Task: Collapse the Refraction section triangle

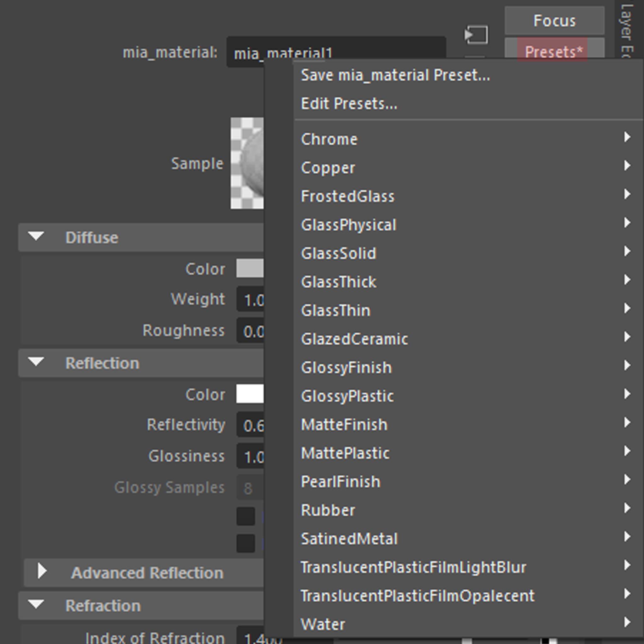Action: coord(36,604)
